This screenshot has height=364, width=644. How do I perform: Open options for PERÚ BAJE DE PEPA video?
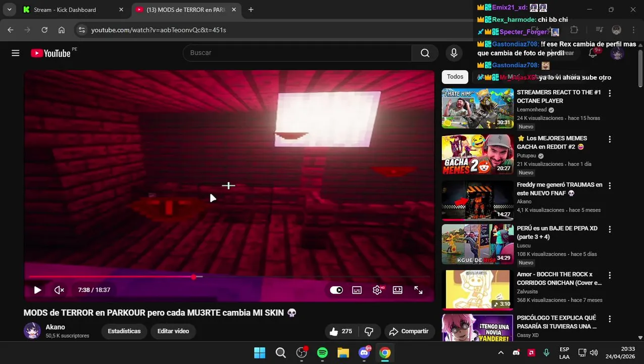[610, 230]
